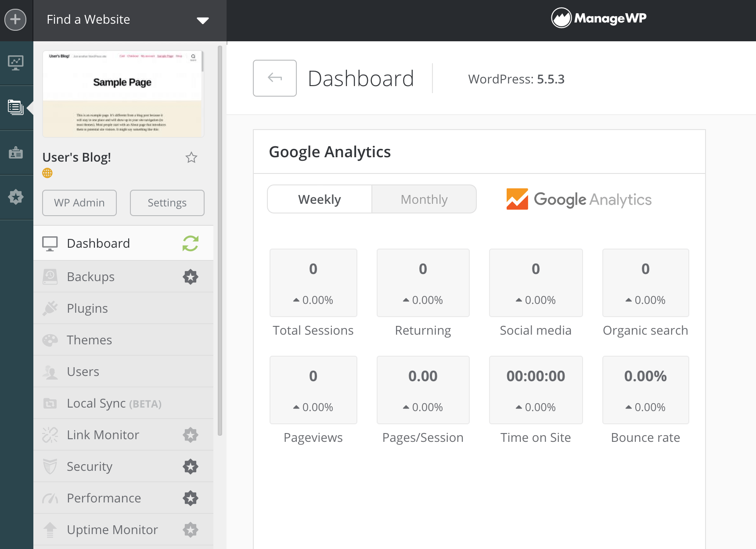Click the Returning stat card

tap(423, 283)
